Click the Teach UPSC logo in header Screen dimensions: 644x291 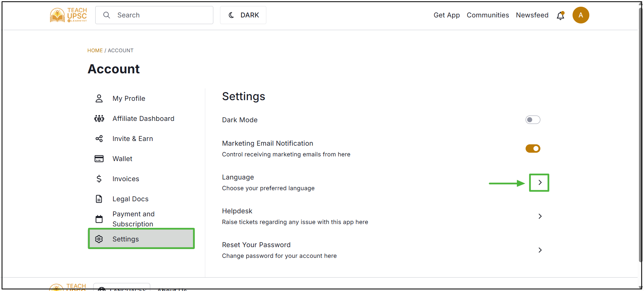[68, 15]
